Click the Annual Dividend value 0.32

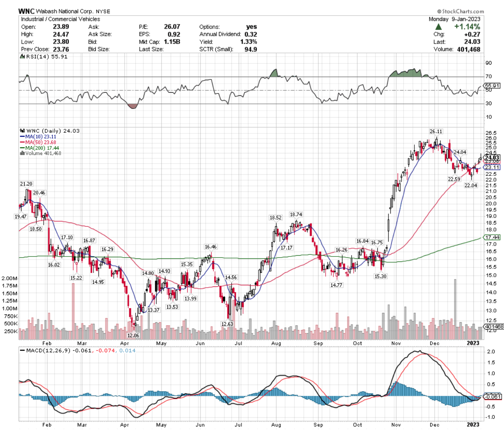pyautogui.click(x=251, y=34)
